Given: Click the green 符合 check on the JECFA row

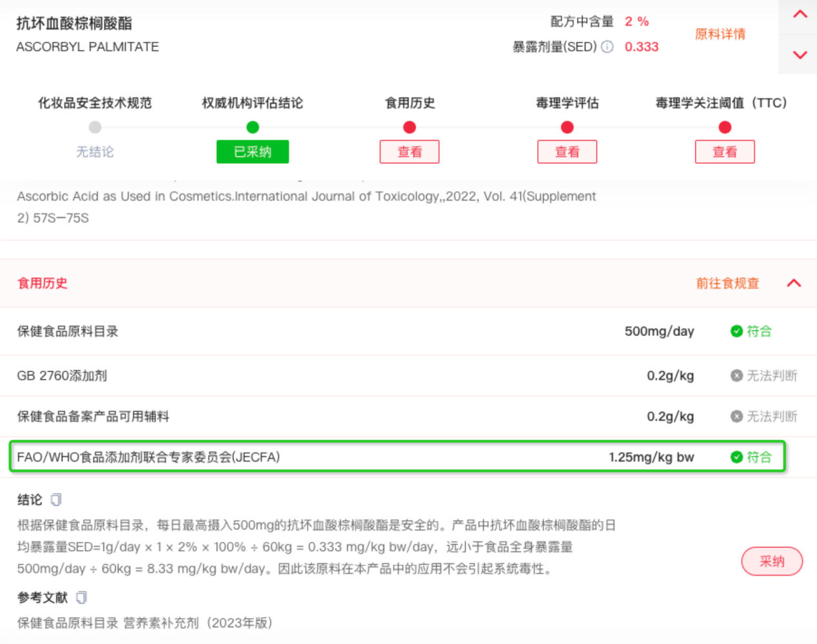Looking at the screenshot, I should coord(736,457).
